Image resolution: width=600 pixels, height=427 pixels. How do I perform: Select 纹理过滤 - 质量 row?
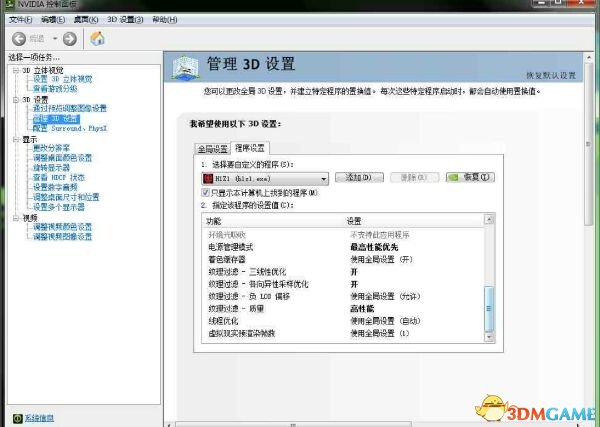tap(343, 309)
